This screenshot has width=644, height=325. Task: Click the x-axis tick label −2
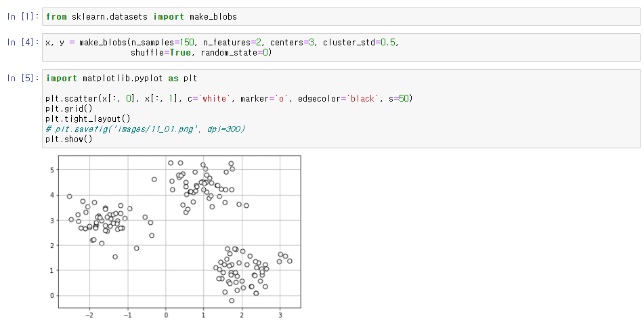[89, 315]
